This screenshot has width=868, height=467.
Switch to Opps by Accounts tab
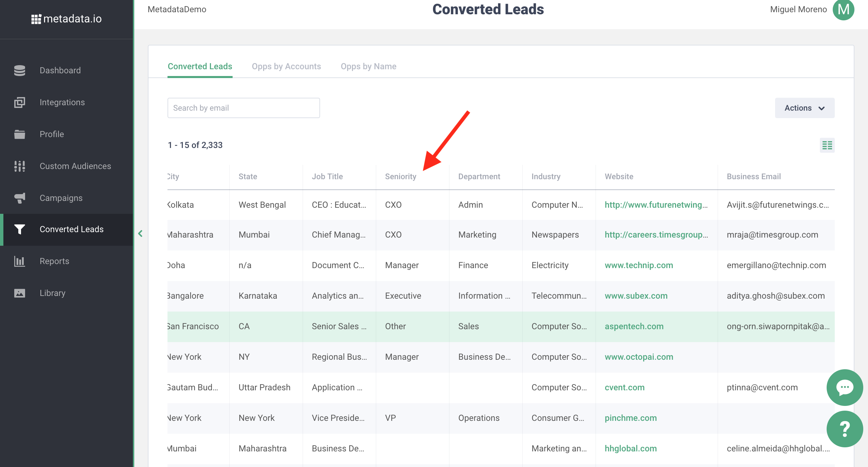coord(286,66)
